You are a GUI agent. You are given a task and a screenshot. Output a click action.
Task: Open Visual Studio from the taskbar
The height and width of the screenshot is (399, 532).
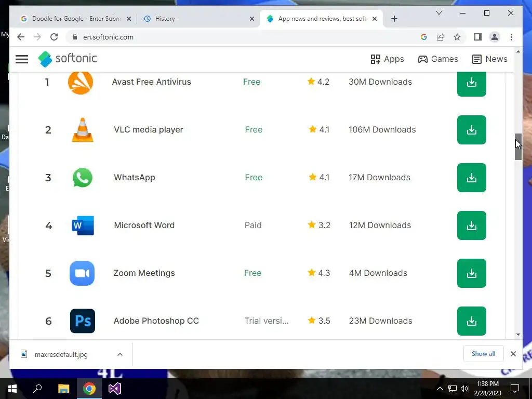[x=115, y=389]
